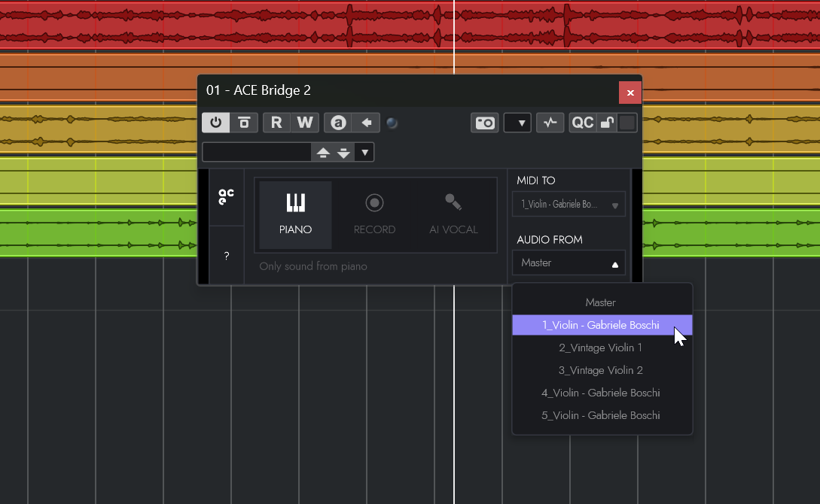This screenshot has width=820, height=504.
Task: Enable Read automation (R) button
Action: tap(276, 123)
